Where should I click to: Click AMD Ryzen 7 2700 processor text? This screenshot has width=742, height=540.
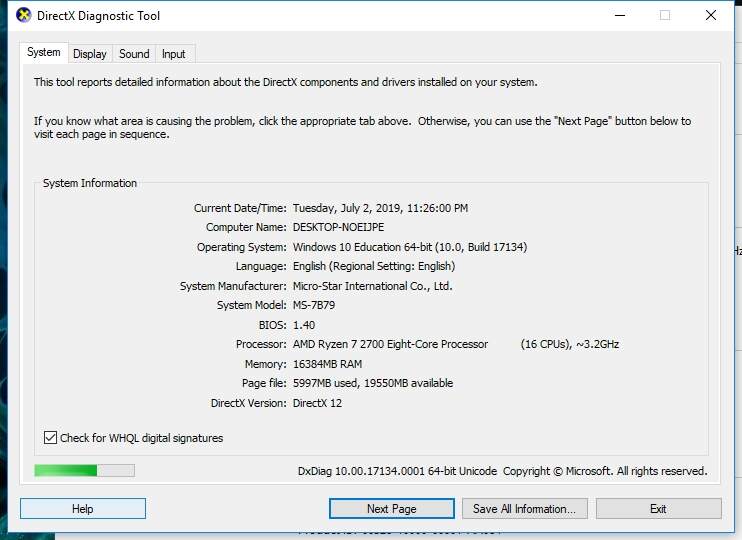coord(390,344)
